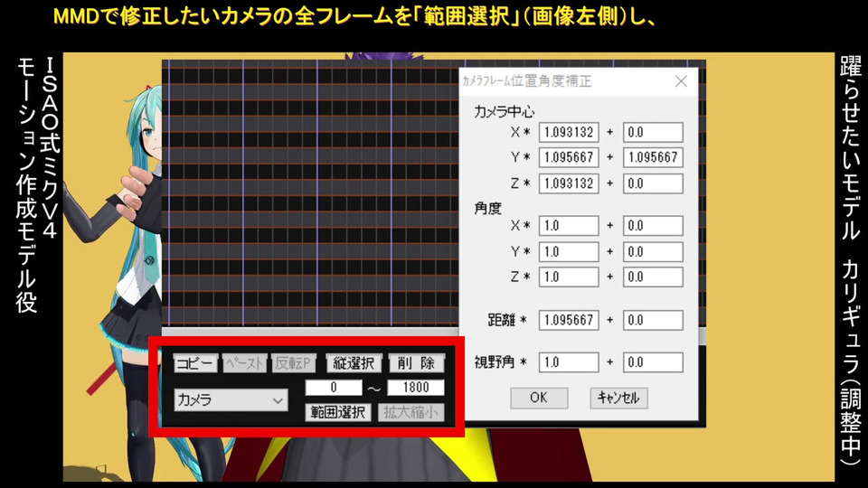Click the 縦選択 (vertical select) button

point(354,363)
